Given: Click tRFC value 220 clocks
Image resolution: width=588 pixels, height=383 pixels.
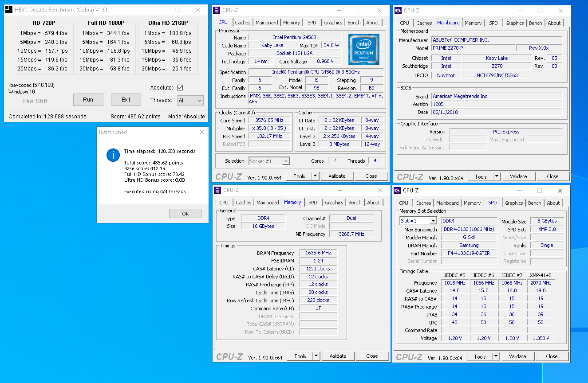Looking at the screenshot, I should click(318, 301).
